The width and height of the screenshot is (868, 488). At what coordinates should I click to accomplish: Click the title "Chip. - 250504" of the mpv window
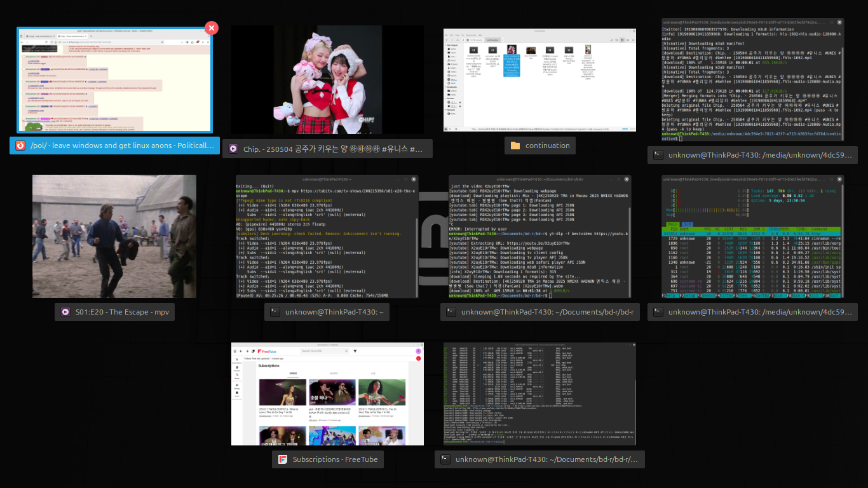[x=333, y=149]
